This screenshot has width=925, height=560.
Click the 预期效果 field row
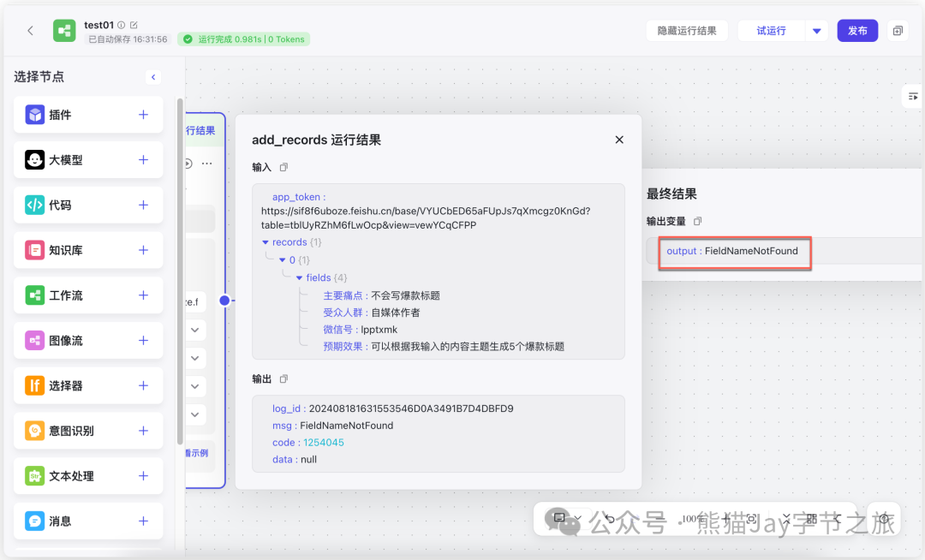point(444,346)
